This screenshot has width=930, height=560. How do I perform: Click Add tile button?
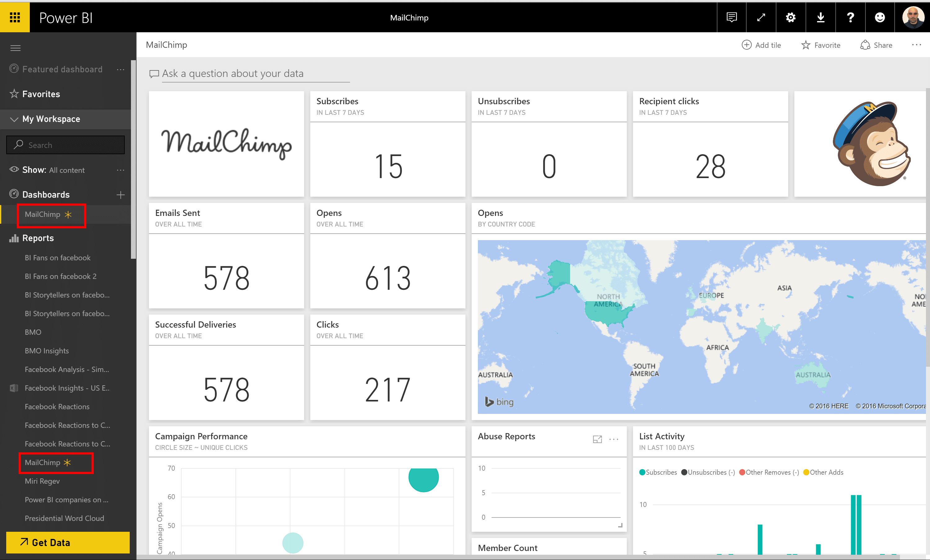point(761,45)
